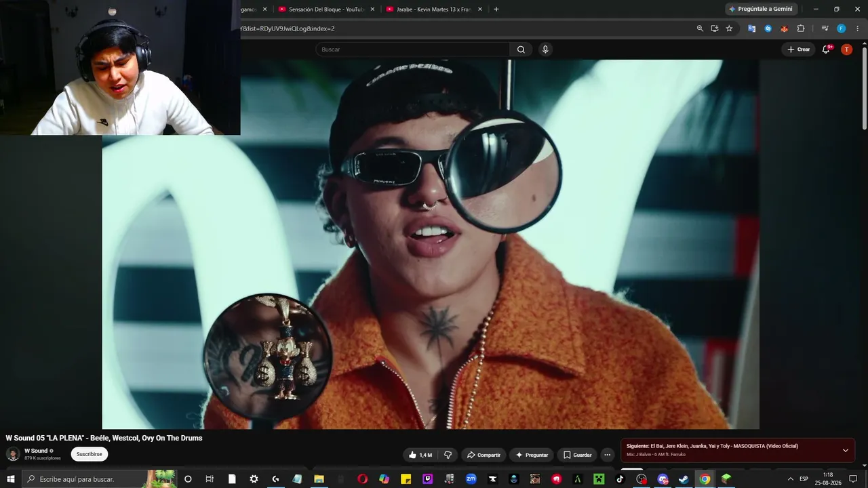Open Chrome media controls icon
This screenshot has width=868, height=488.
[825, 28]
